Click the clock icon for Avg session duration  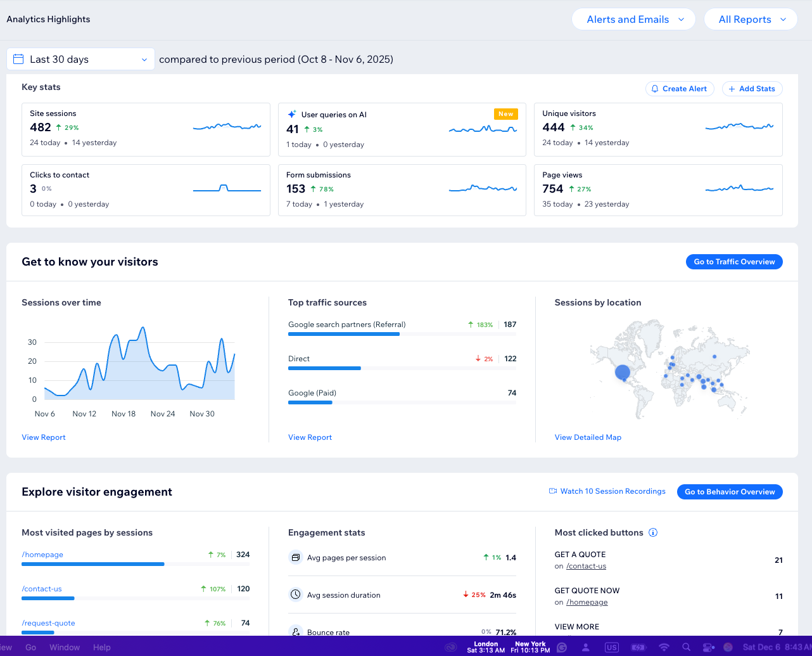pyautogui.click(x=295, y=595)
